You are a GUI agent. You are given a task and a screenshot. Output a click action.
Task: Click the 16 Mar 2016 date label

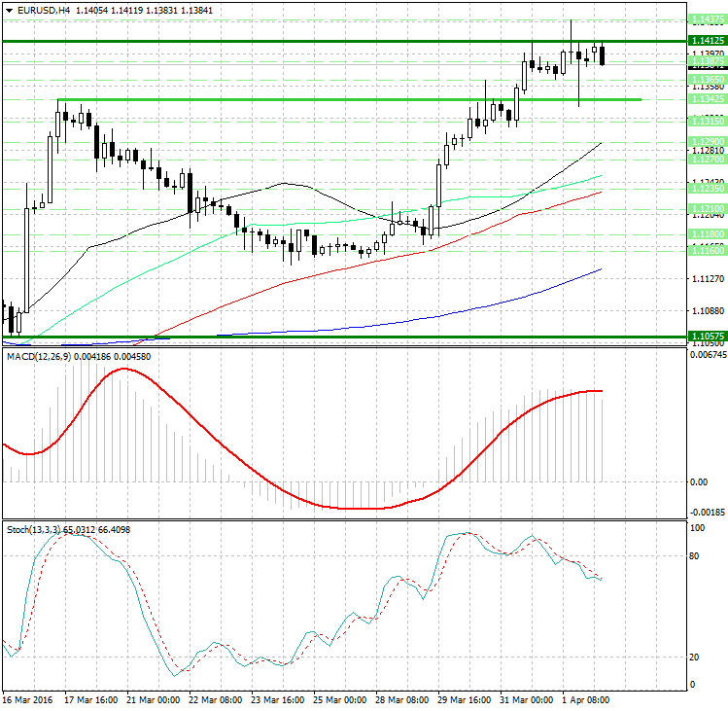tap(27, 700)
